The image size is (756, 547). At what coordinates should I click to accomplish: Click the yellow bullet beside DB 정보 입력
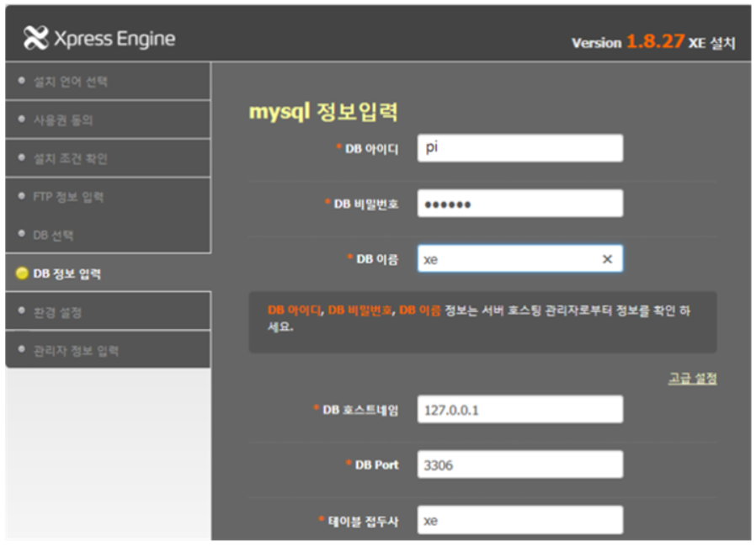point(22,273)
